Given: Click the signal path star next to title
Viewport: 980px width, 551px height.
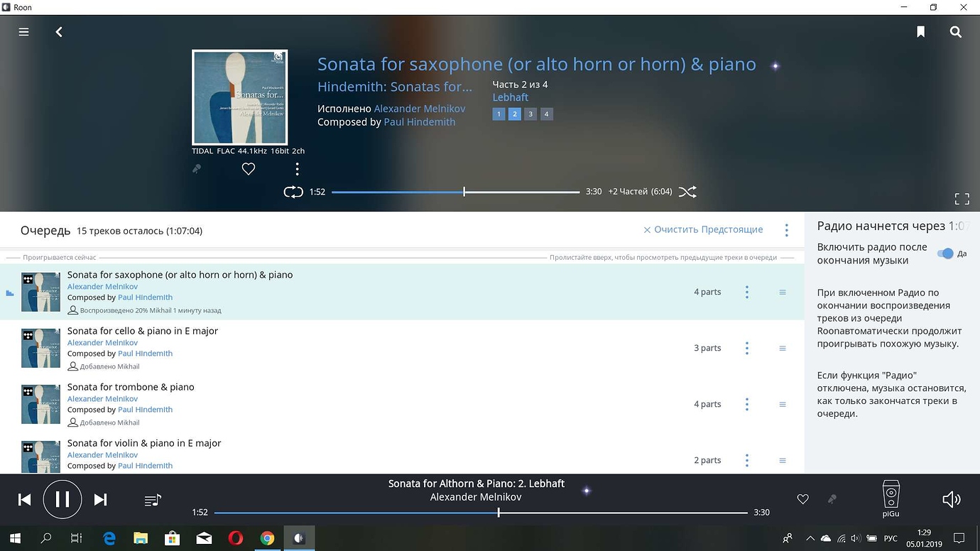Looking at the screenshot, I should 775,65.
